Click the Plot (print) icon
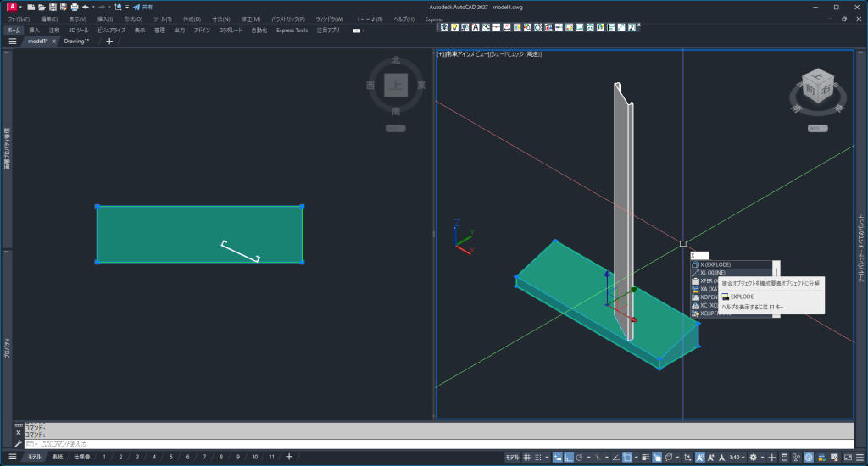 [74, 7]
